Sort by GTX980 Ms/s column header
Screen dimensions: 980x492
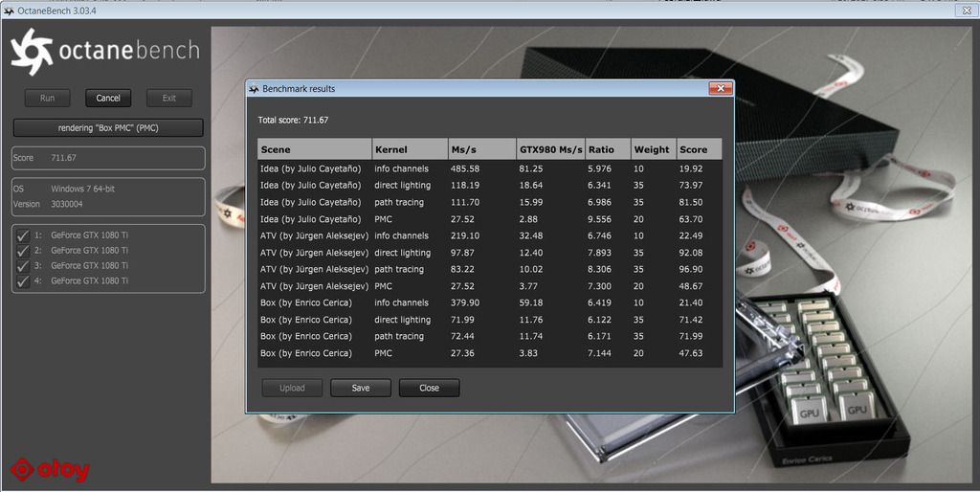[x=550, y=149]
